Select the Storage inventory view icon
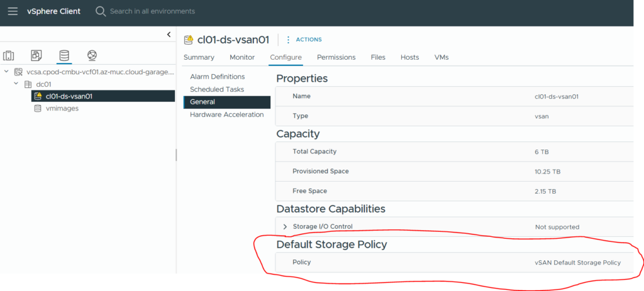Image resolution: width=644 pixels, height=291 pixels. click(64, 56)
